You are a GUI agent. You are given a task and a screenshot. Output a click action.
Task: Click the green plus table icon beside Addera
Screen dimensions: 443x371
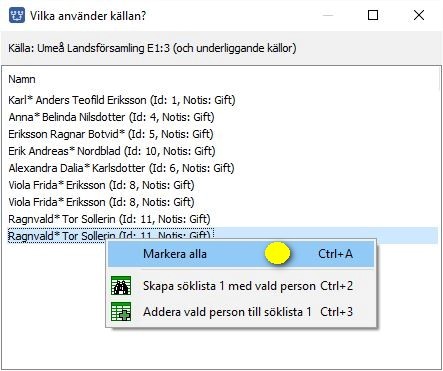click(121, 312)
